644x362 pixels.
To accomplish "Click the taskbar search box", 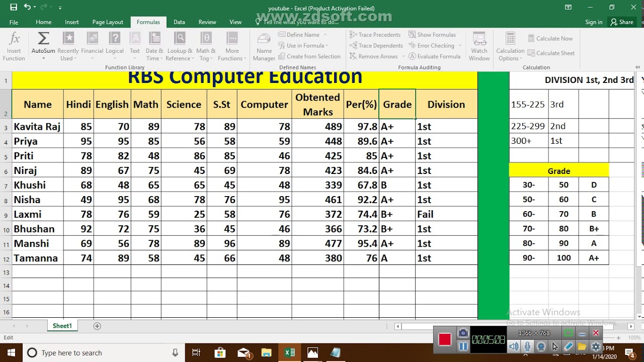I will click(103, 352).
